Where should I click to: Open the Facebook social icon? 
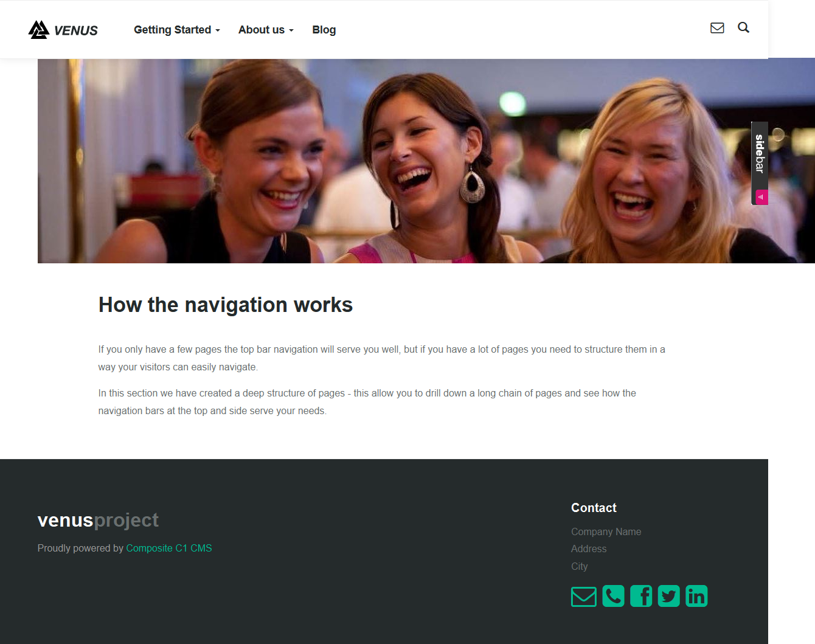tap(641, 596)
